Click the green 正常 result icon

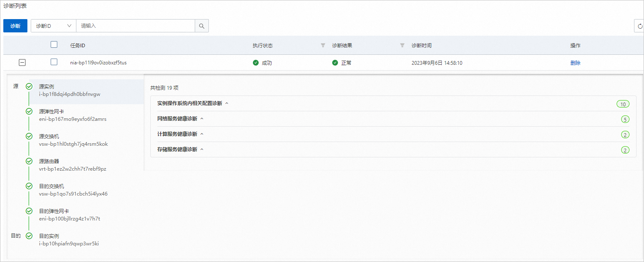[x=335, y=63]
